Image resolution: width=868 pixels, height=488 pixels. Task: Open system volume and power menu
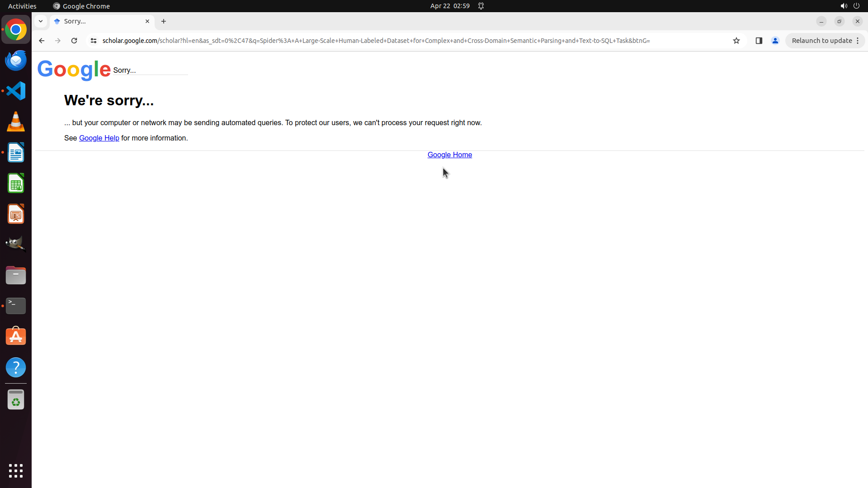coord(850,6)
